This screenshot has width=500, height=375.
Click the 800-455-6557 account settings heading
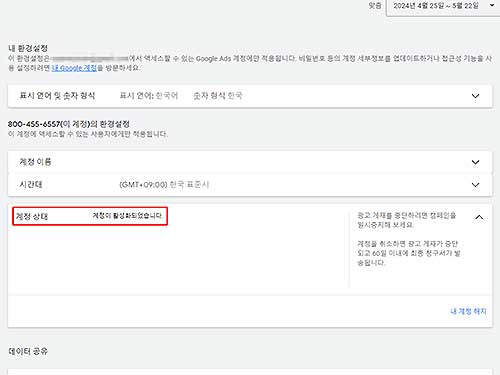pos(69,124)
